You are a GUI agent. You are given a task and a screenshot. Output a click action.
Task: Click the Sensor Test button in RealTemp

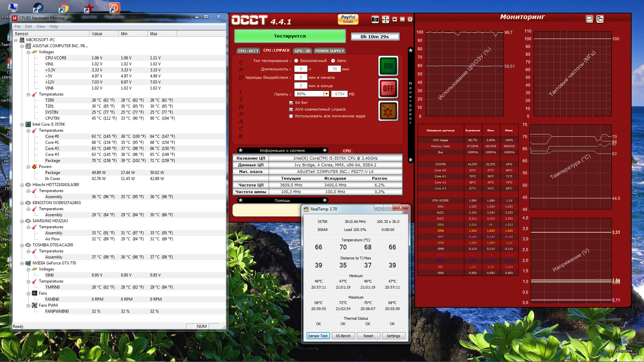318,336
